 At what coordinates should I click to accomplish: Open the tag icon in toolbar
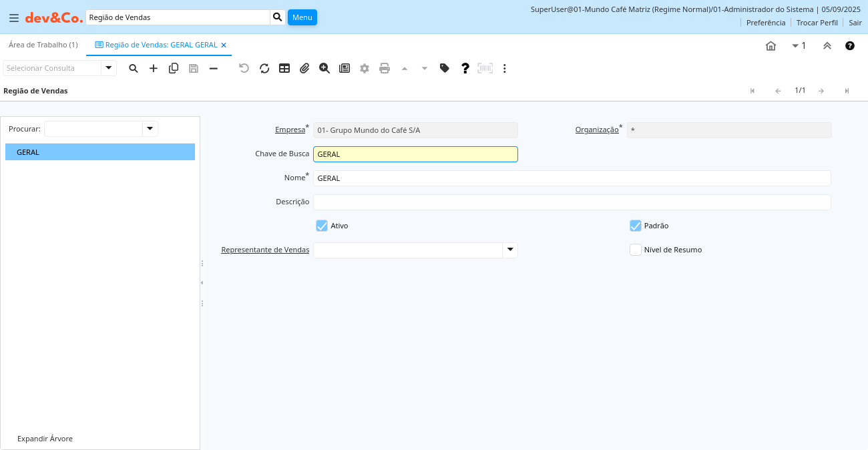[445, 68]
